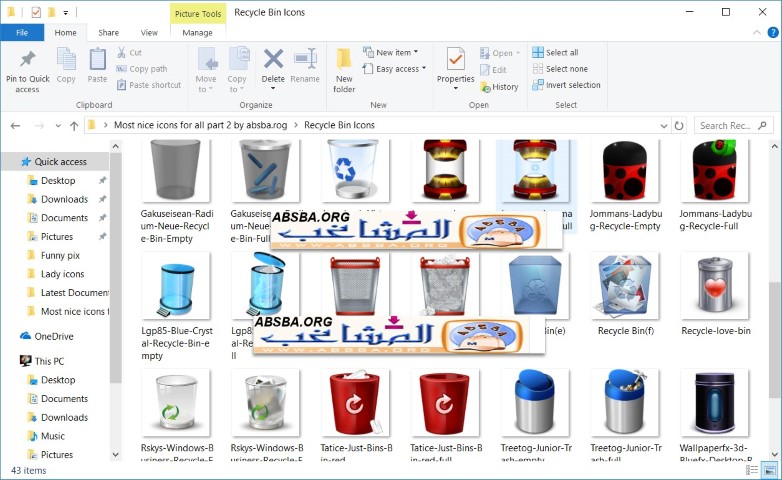The height and width of the screenshot is (480, 782).
Task: Open the File menu tab
Action: point(22,32)
